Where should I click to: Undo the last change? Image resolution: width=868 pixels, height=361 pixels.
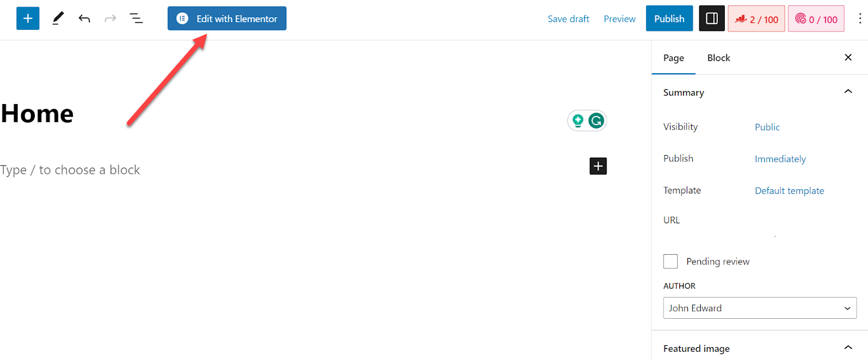[84, 18]
